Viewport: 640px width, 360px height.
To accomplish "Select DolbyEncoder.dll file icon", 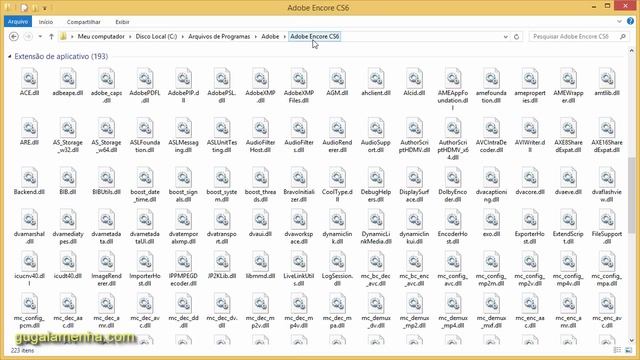I will (453, 177).
